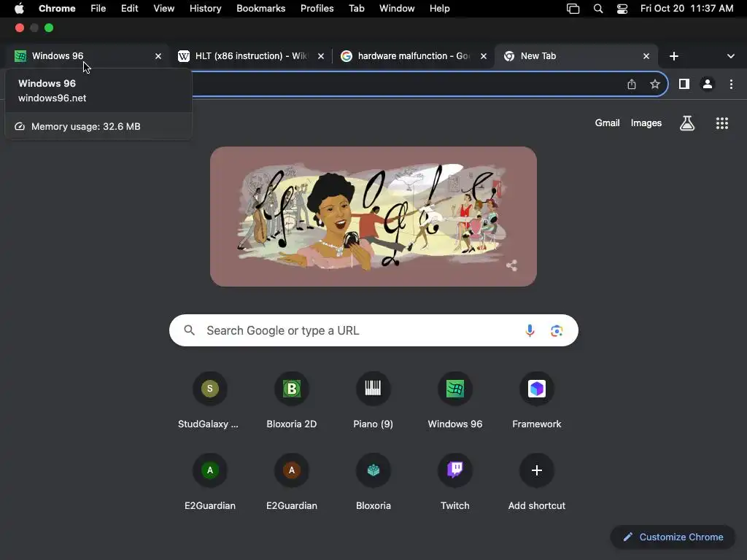The height and width of the screenshot is (560, 747).
Task: Open the Window menu
Action: [397, 9]
